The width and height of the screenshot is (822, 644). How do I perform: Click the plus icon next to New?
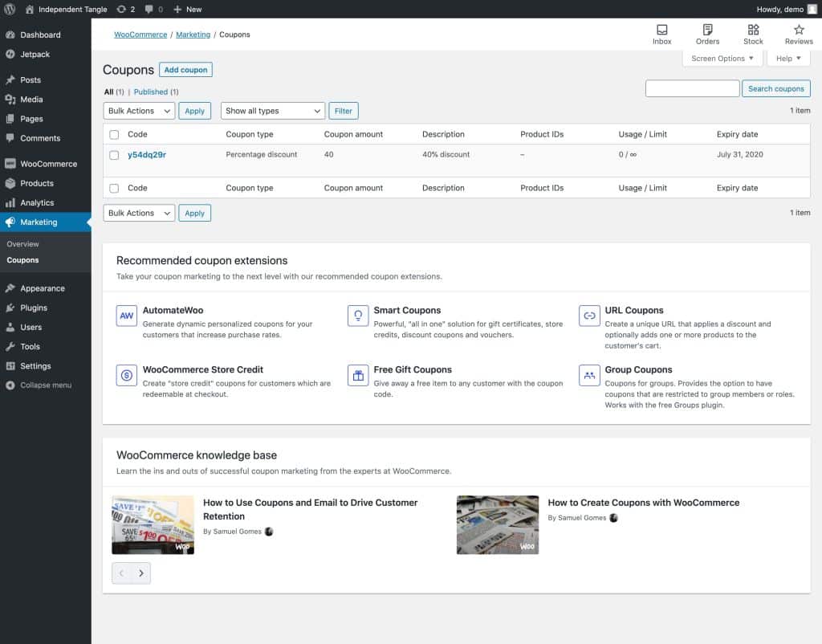pyautogui.click(x=177, y=9)
